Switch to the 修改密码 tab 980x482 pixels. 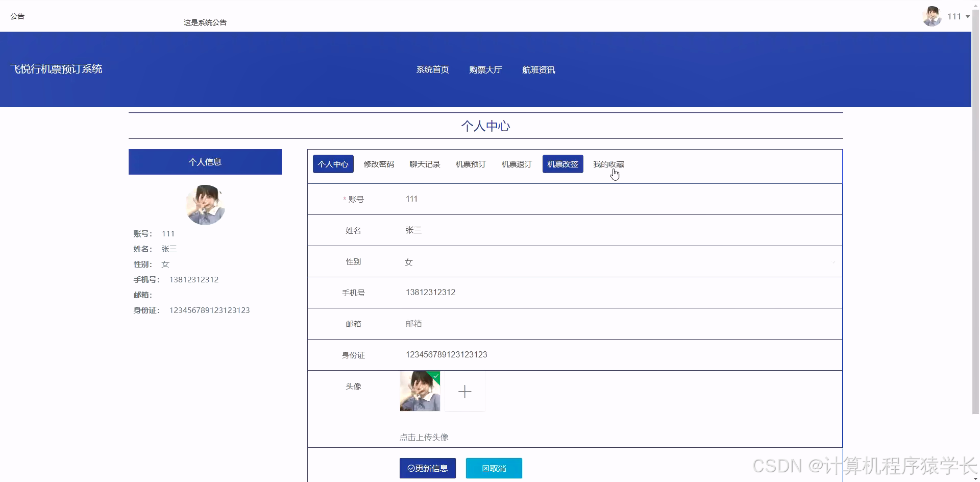click(379, 164)
